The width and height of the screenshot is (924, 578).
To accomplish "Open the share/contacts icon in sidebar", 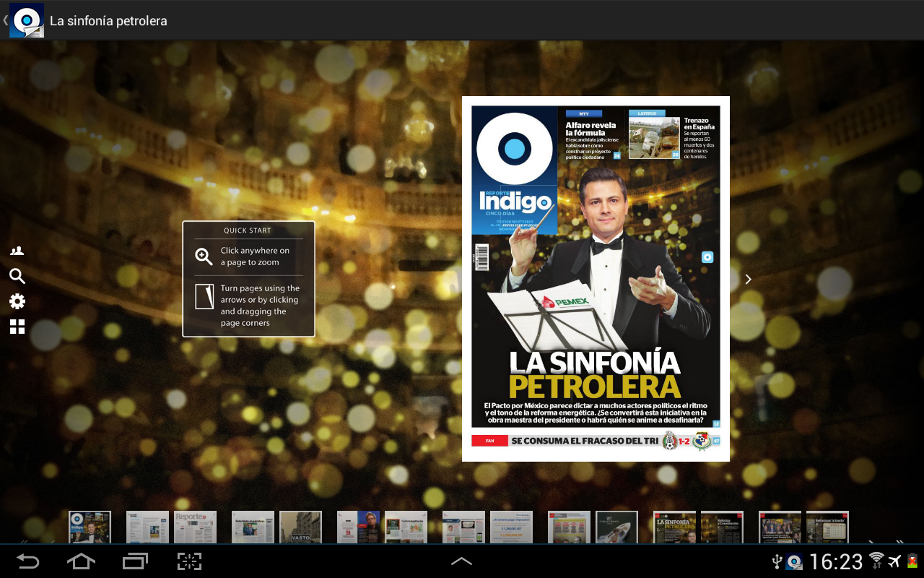I will click(x=17, y=251).
